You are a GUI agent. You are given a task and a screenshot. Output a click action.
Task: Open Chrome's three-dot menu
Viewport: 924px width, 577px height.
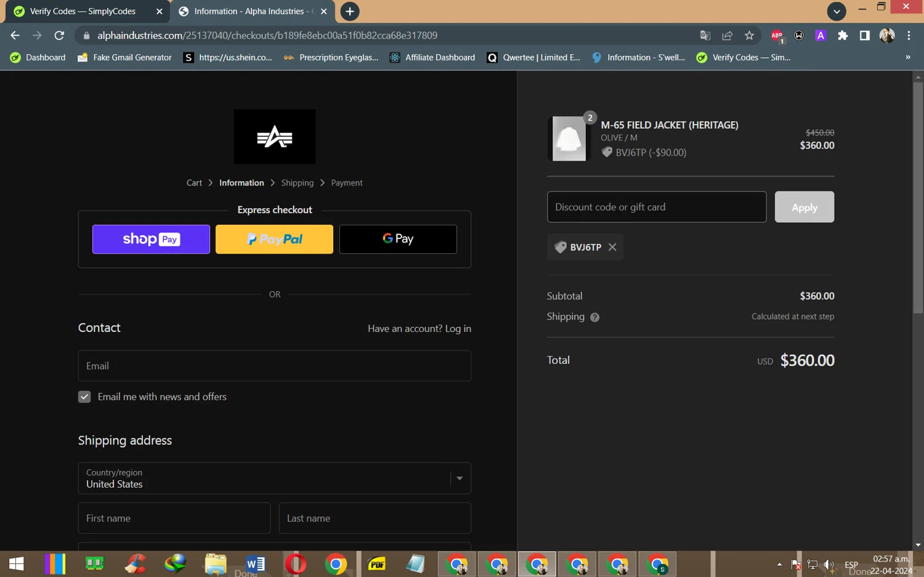tap(909, 36)
